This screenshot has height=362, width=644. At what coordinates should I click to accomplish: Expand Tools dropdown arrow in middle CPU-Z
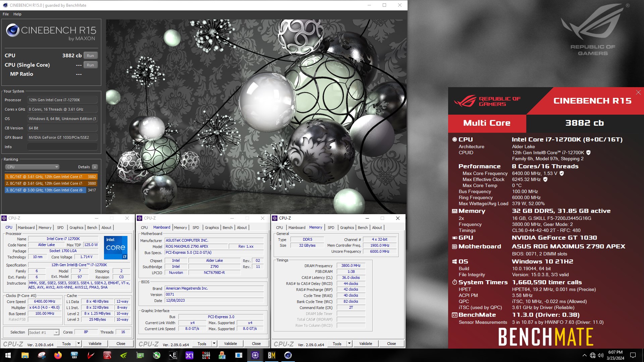pos(214,344)
